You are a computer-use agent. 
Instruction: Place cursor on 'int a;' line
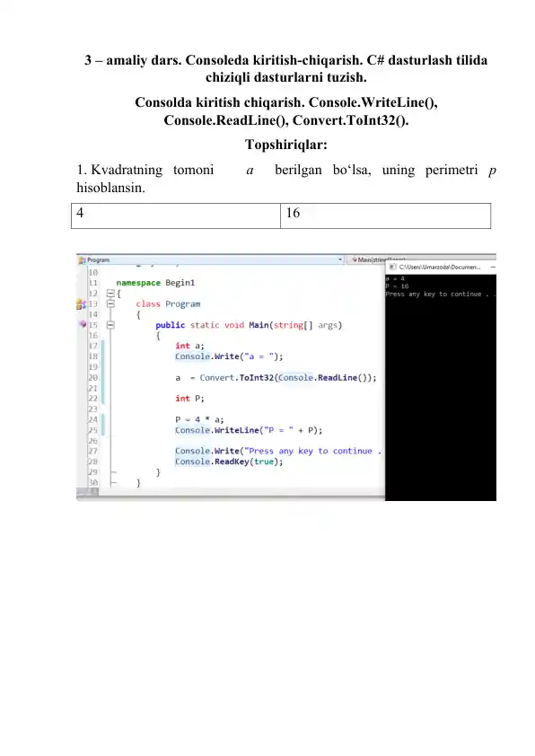coord(189,346)
